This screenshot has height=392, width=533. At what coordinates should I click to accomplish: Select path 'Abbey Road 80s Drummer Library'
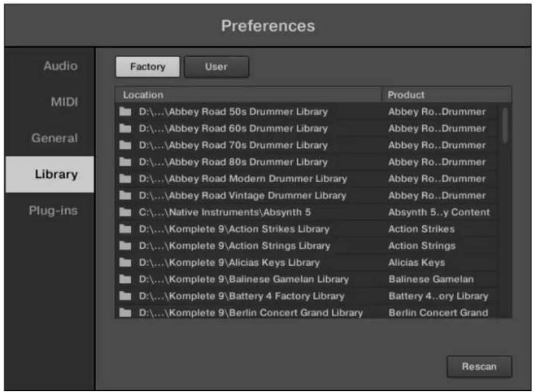(233, 162)
